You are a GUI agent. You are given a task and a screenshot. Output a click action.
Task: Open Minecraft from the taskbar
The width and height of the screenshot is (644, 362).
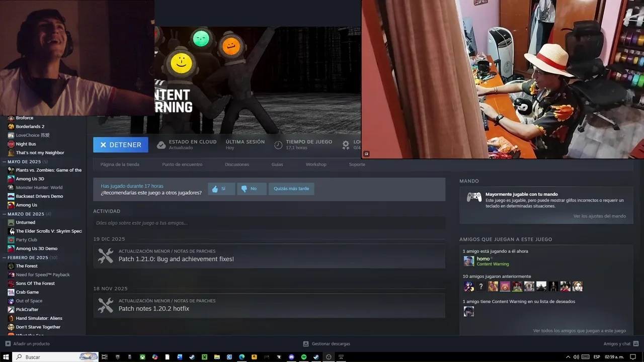tap(204, 357)
